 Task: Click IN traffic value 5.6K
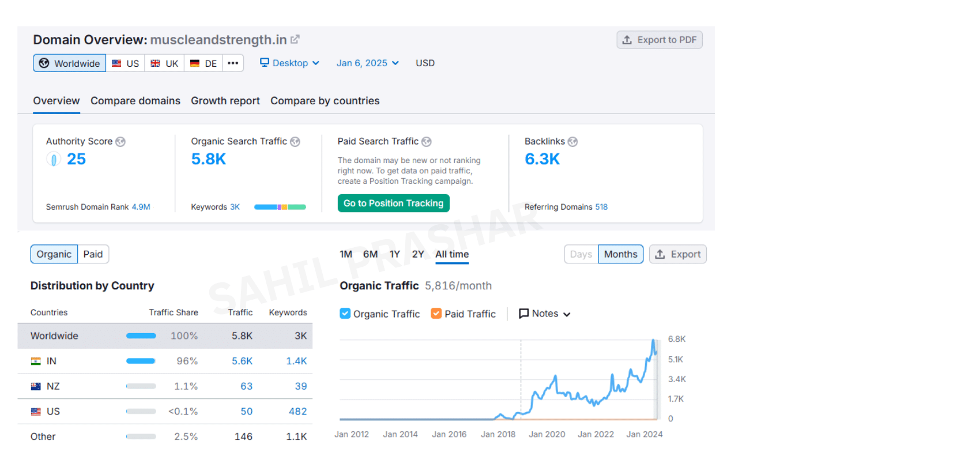[x=242, y=361]
